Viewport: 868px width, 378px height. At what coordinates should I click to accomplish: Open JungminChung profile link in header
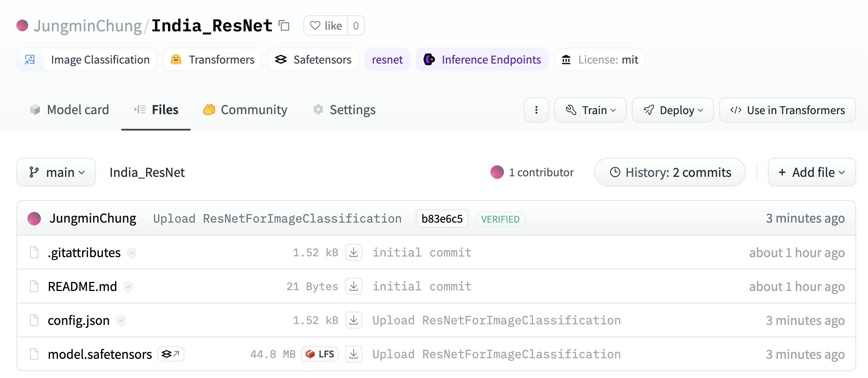click(x=87, y=26)
